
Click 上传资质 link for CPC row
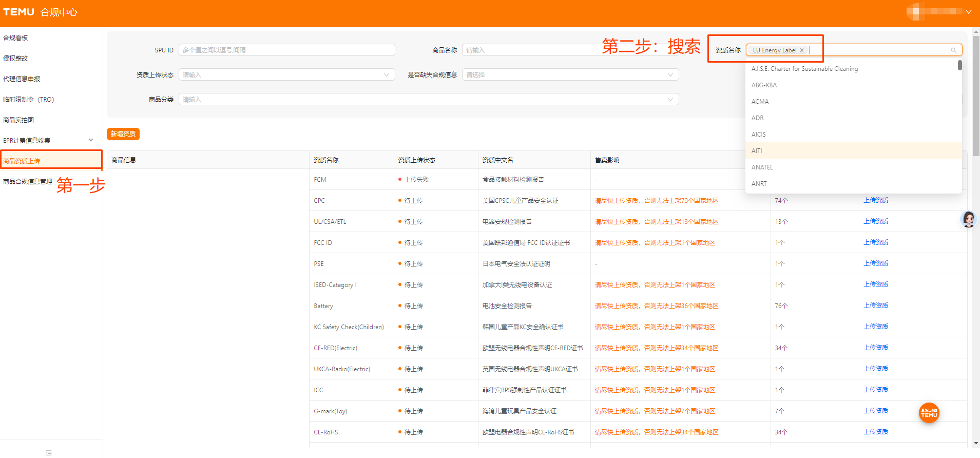click(x=875, y=200)
